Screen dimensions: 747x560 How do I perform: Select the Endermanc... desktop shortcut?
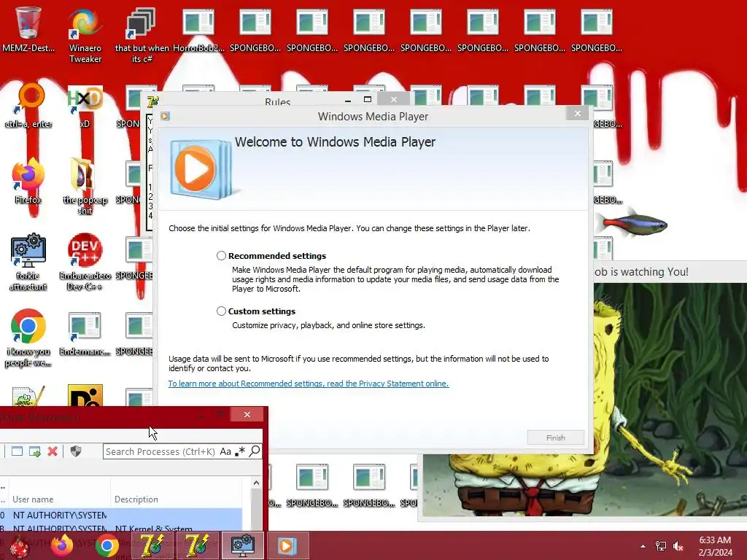(85, 333)
